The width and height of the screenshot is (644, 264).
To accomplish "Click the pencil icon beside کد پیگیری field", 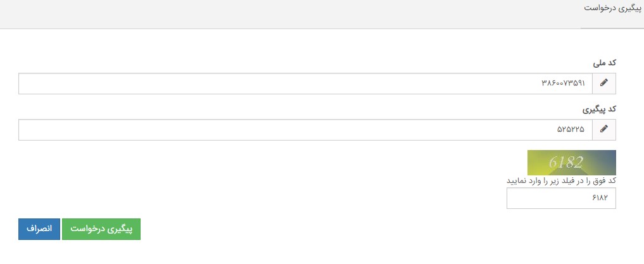I will [604, 130].
